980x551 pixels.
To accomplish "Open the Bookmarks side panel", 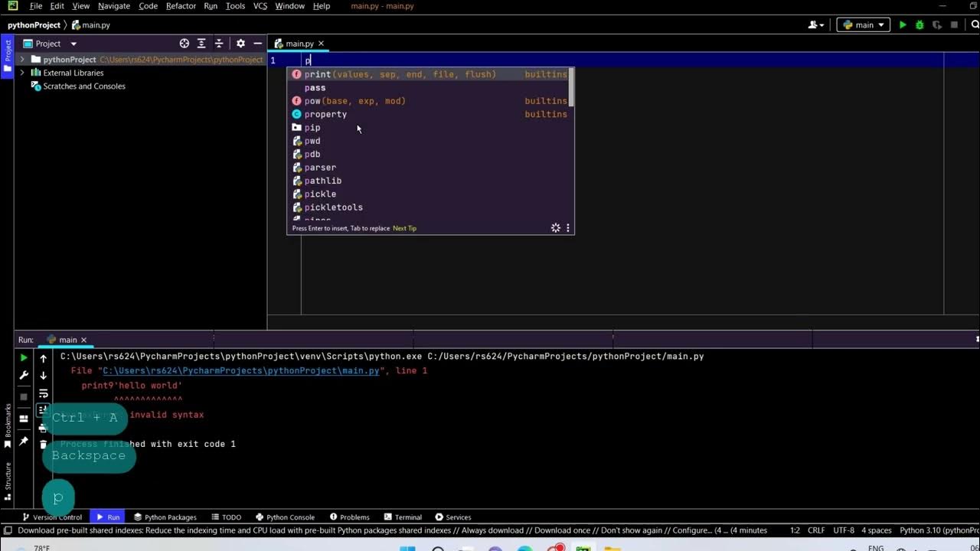I will click(x=8, y=427).
